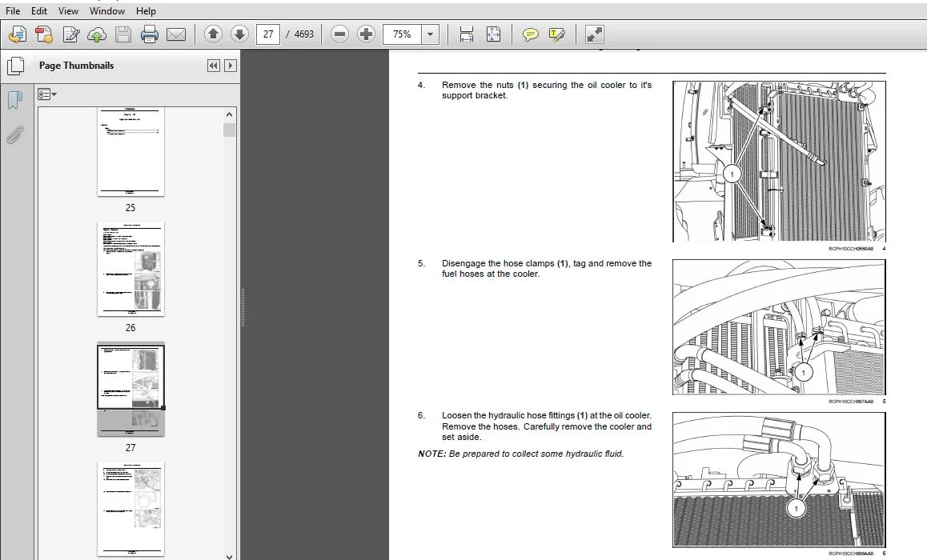Click the 'Page Thumbnails' panel title
This screenshot has height=560, width=927.
click(76, 66)
